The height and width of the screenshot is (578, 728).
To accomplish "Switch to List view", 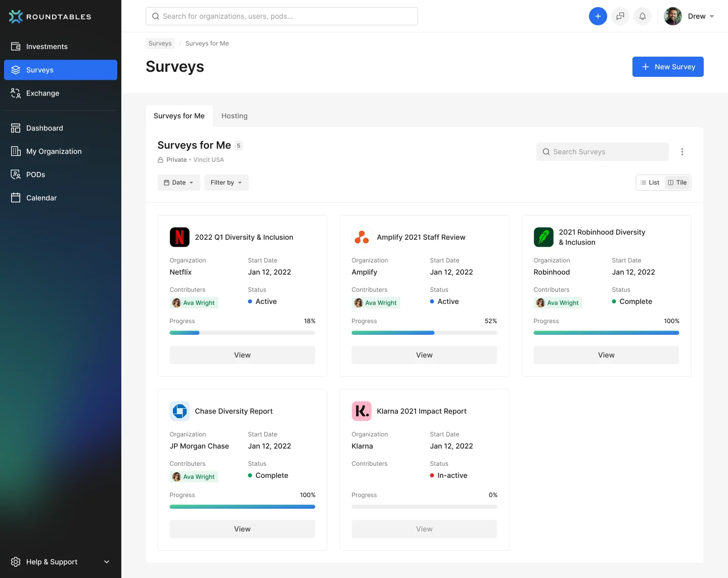I will [650, 183].
